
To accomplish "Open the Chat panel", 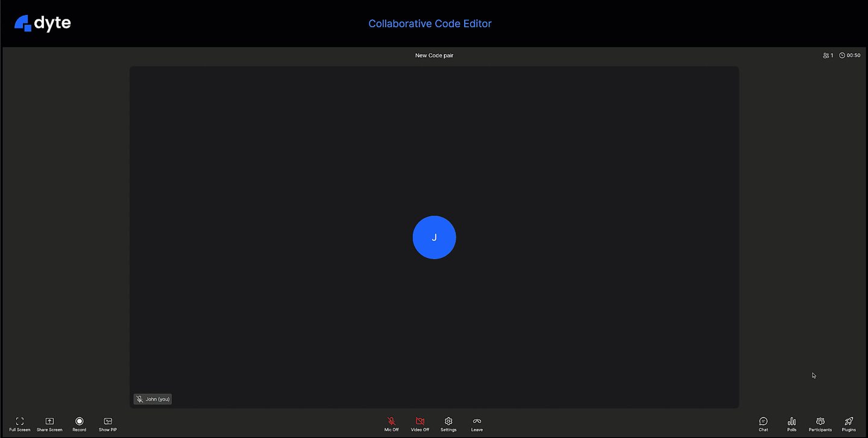I will (763, 424).
